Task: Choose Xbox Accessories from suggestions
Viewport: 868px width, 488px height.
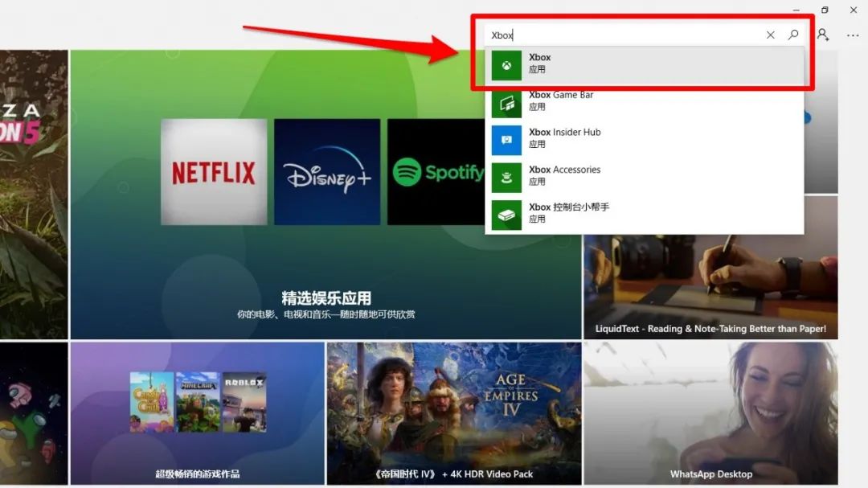Action: point(643,175)
